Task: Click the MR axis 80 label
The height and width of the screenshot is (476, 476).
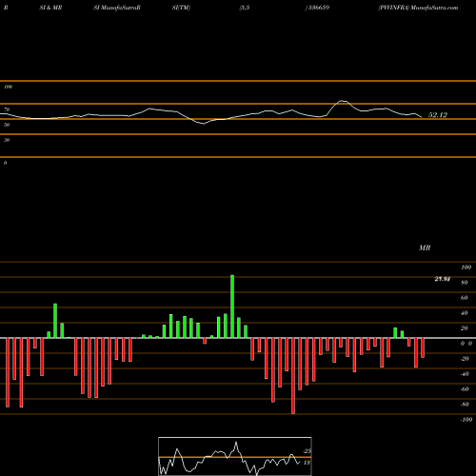Action: (465, 283)
